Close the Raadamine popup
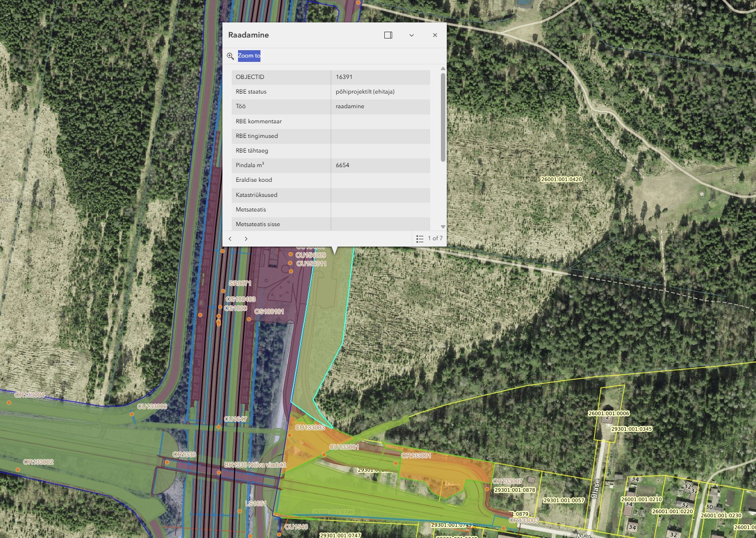This screenshot has height=538, width=756. tap(435, 35)
